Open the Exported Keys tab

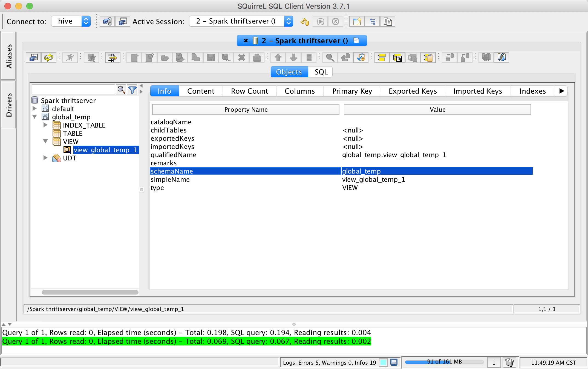click(x=413, y=91)
